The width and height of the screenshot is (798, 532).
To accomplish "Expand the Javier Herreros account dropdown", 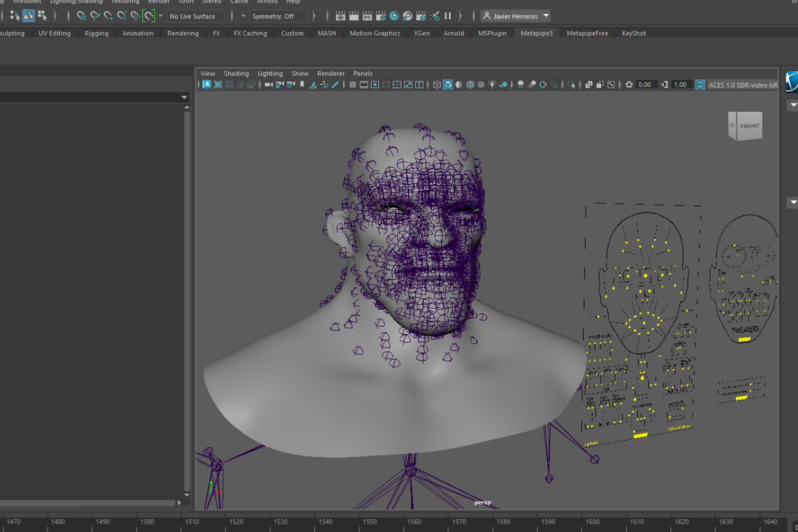I will [546, 16].
